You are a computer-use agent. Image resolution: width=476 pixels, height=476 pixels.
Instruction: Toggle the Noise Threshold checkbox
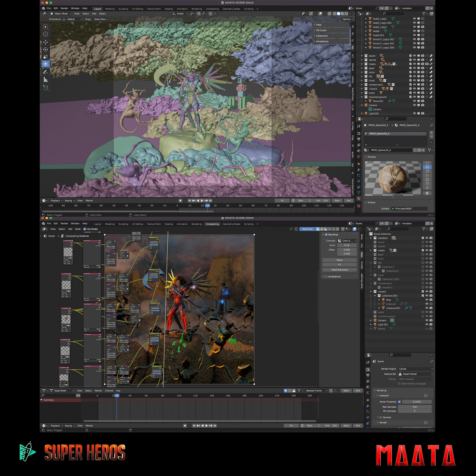click(x=399, y=402)
